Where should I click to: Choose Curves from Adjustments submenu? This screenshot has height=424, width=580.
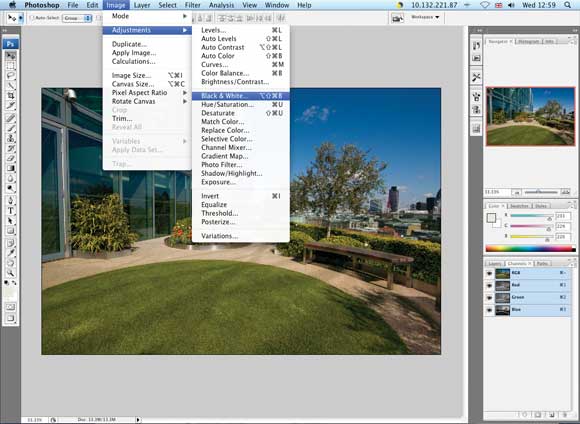(240, 65)
